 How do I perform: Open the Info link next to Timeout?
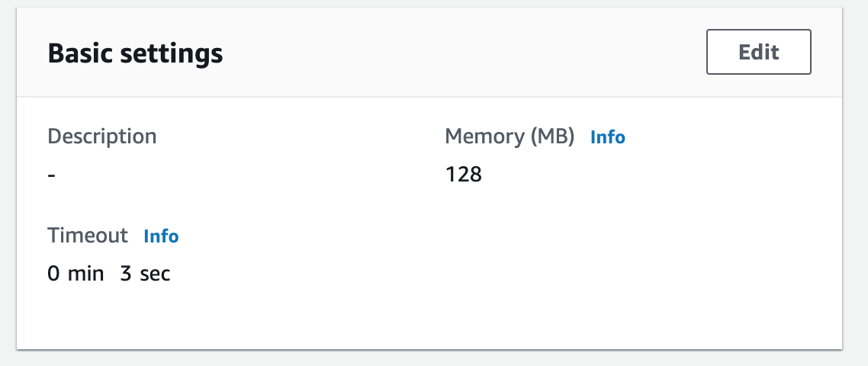[160, 236]
